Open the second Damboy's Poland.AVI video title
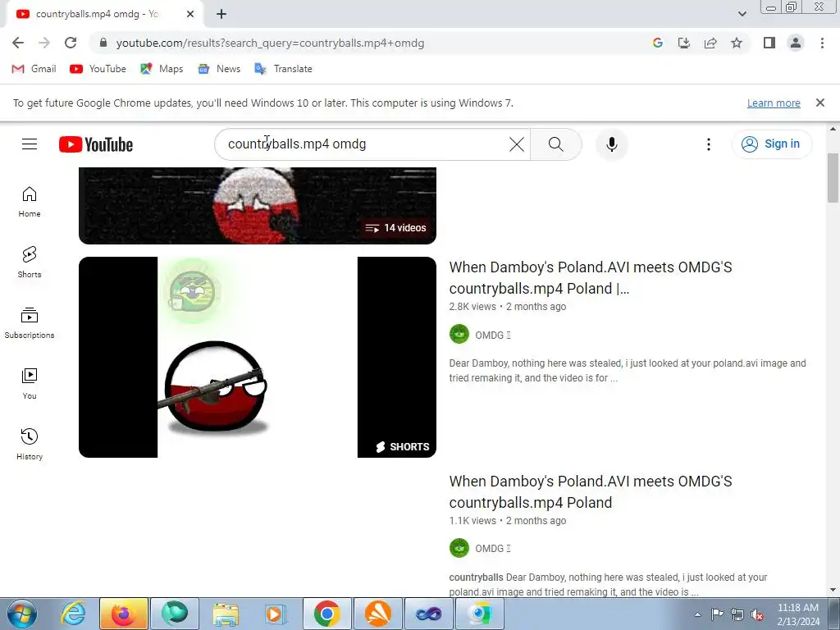Image resolution: width=840 pixels, height=630 pixels. click(591, 492)
